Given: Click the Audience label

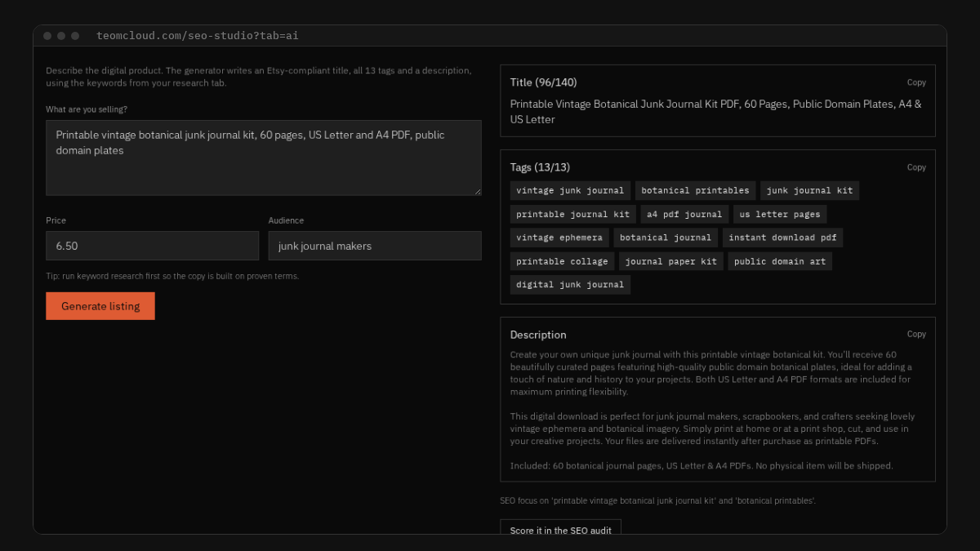Looking at the screenshot, I should click(x=286, y=220).
